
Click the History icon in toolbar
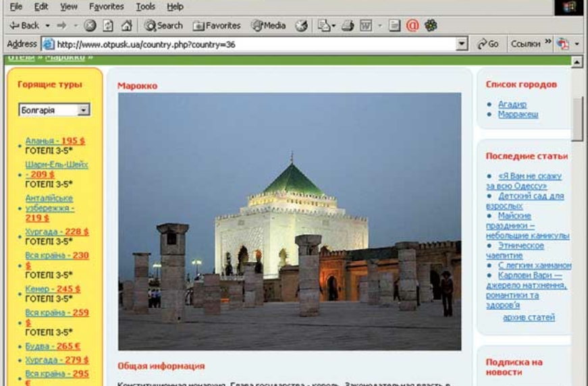[x=301, y=26]
